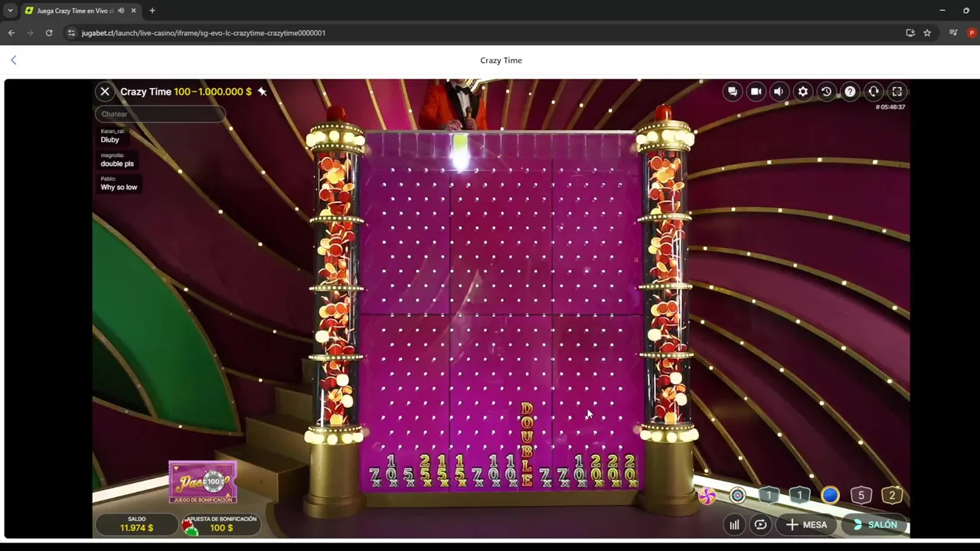Image resolution: width=980 pixels, height=551 pixels.
Task: Click the DOUBLE slot on the Pachinko board
Action: point(527,445)
